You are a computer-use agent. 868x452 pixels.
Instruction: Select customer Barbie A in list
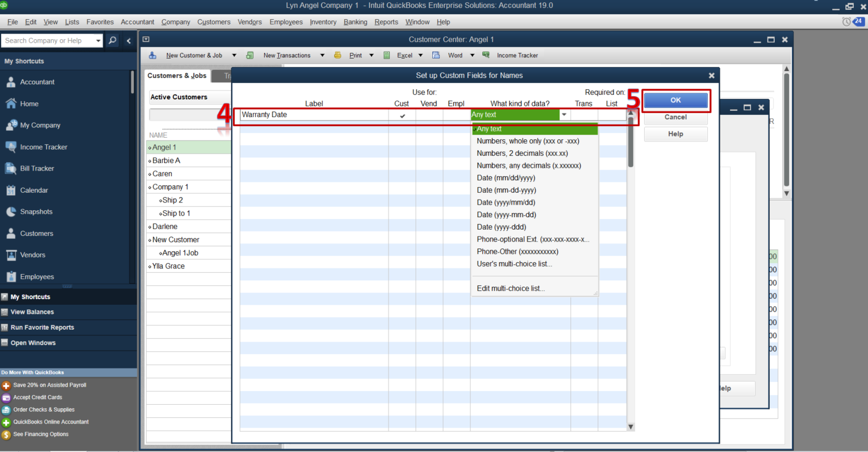point(166,160)
